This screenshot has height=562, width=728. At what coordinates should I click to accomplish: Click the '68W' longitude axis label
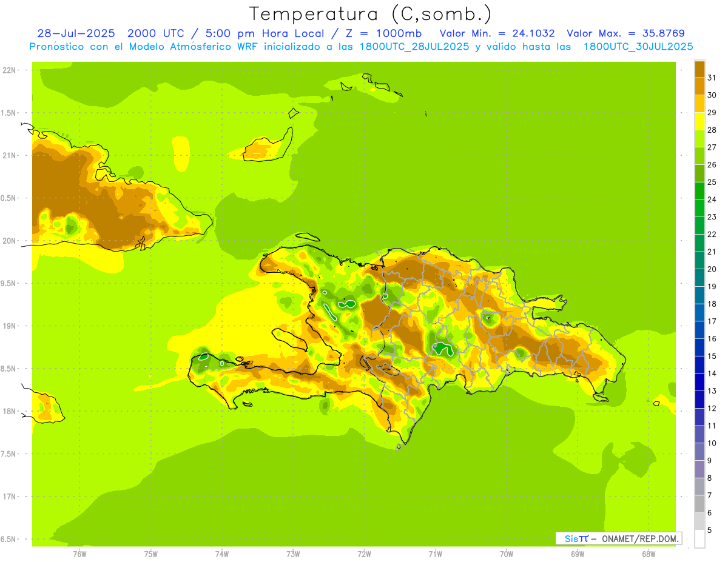tap(649, 554)
